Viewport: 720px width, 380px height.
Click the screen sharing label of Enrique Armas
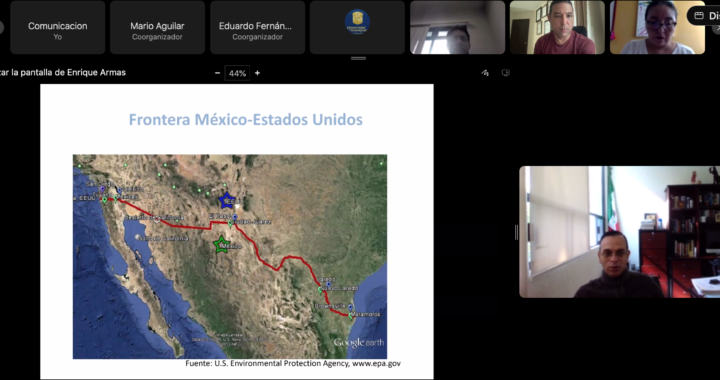coord(63,73)
